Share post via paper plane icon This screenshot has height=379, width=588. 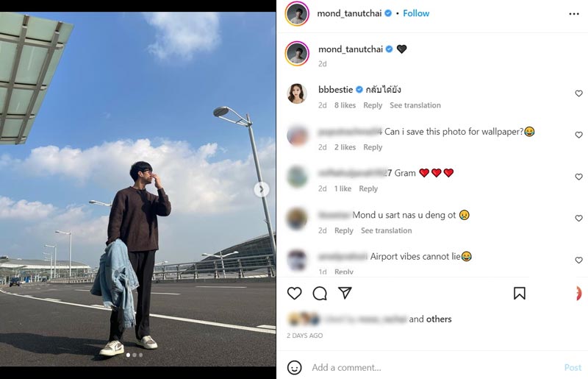click(x=345, y=294)
